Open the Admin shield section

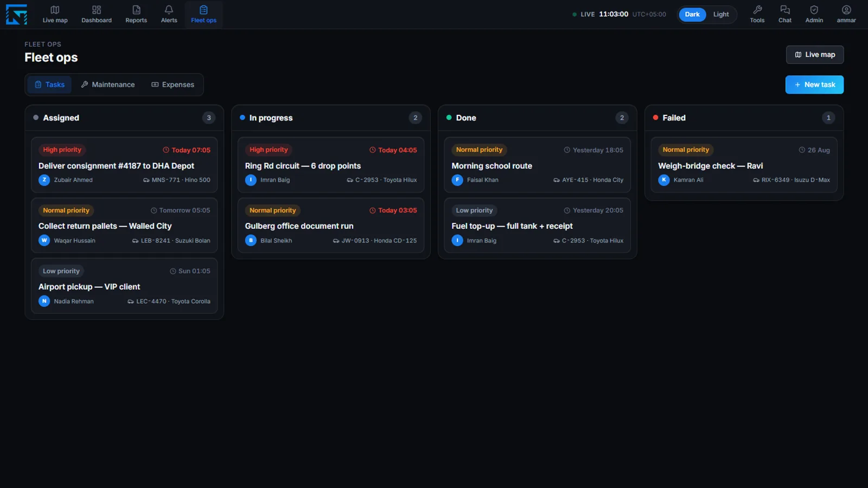pyautogui.click(x=814, y=15)
